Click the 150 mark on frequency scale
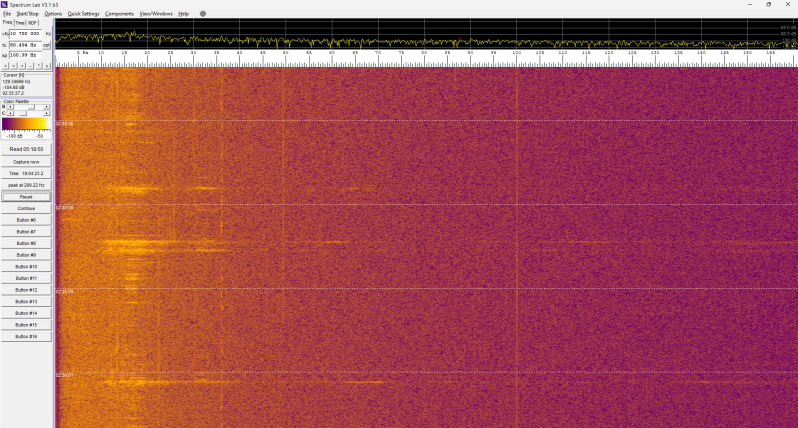Screen dimensions: 798x428 click(x=747, y=53)
